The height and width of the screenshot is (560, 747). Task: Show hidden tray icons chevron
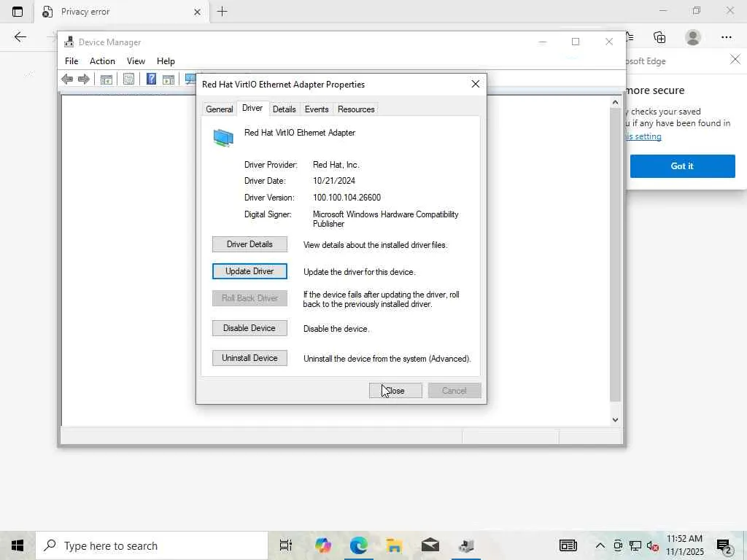tap(600, 545)
